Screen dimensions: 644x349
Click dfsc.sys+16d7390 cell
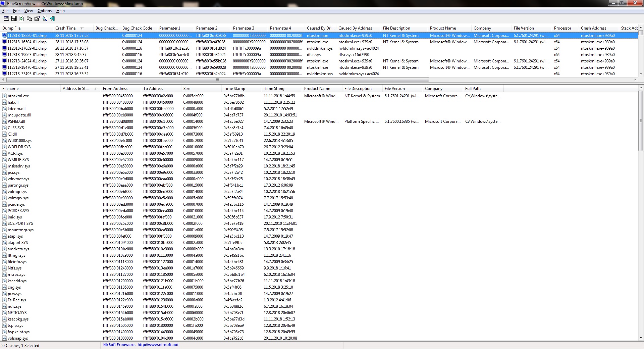point(354,55)
